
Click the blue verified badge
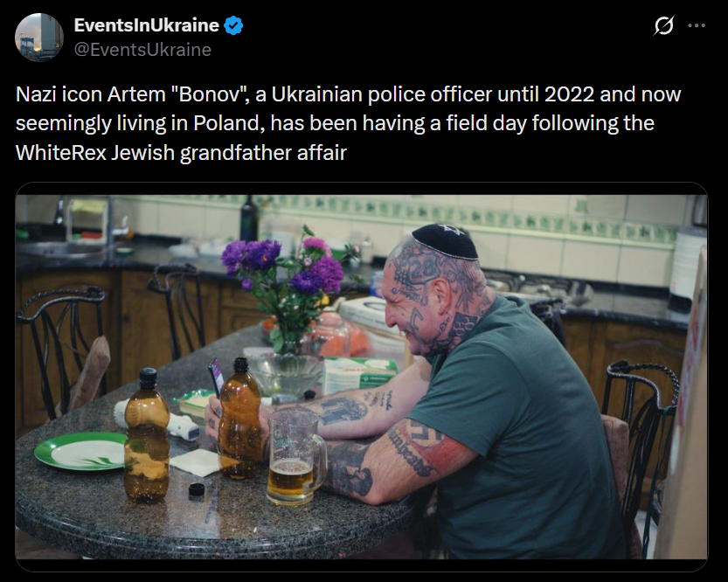(x=233, y=25)
